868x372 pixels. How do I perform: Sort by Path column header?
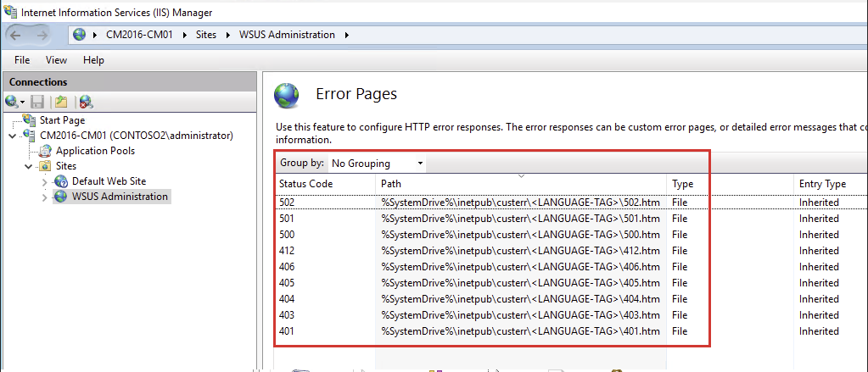click(521, 184)
